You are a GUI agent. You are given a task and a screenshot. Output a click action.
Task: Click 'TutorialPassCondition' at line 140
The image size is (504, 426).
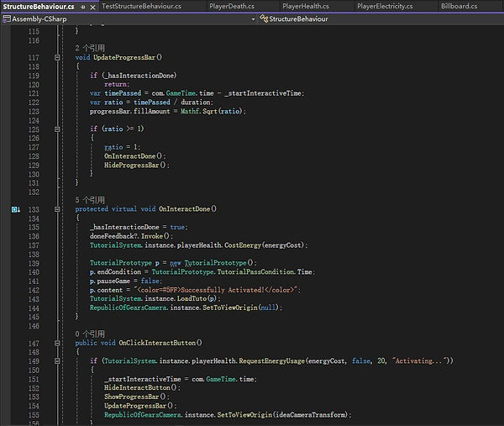tap(256, 272)
